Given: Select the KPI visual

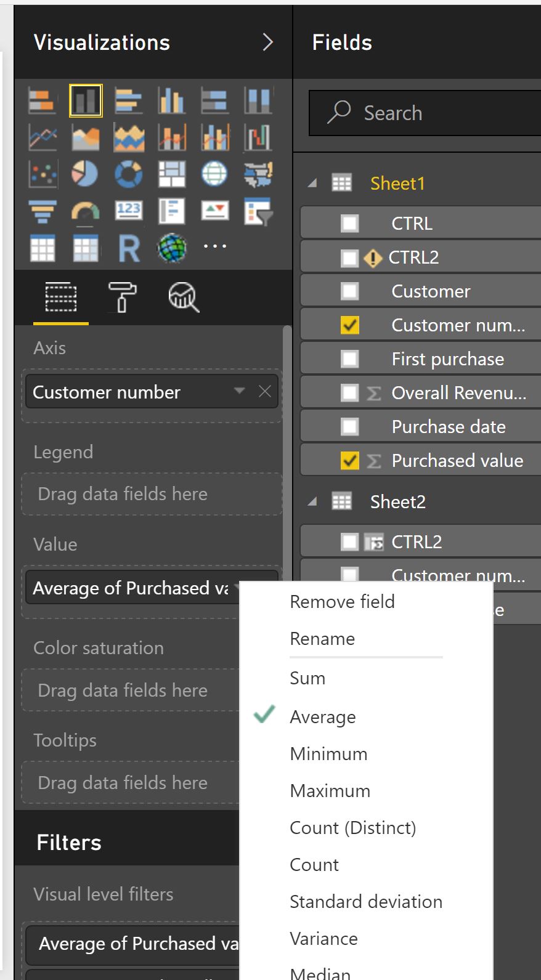Looking at the screenshot, I should (x=214, y=212).
